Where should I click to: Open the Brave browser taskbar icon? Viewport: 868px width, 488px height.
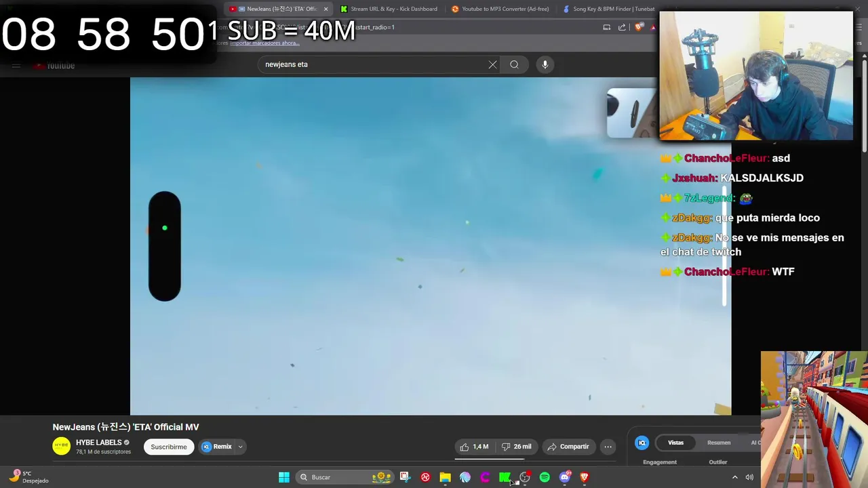(585, 477)
